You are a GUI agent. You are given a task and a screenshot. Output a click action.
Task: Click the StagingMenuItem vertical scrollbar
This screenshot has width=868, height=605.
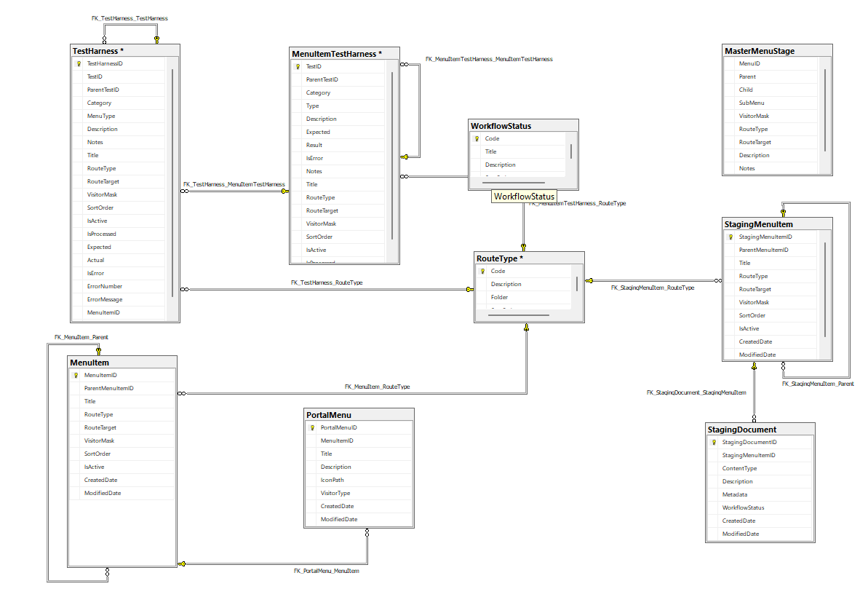coord(825,290)
